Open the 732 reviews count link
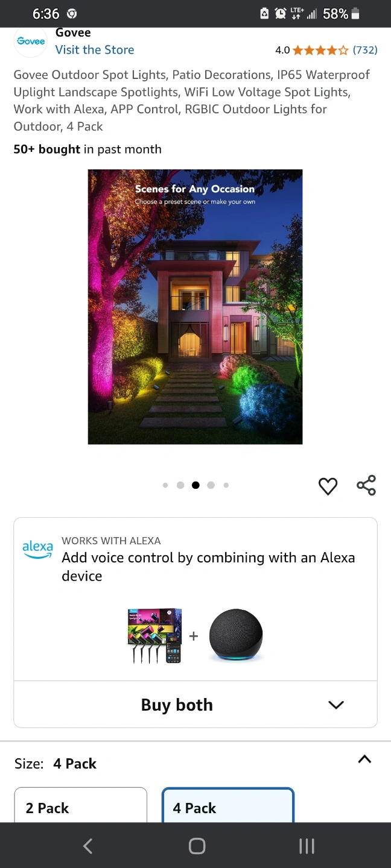The image size is (391, 868). click(365, 50)
